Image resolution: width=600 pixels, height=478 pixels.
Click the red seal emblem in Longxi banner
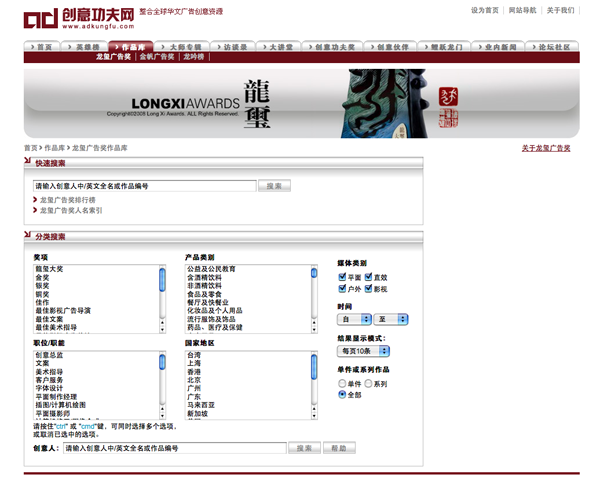tap(448, 97)
